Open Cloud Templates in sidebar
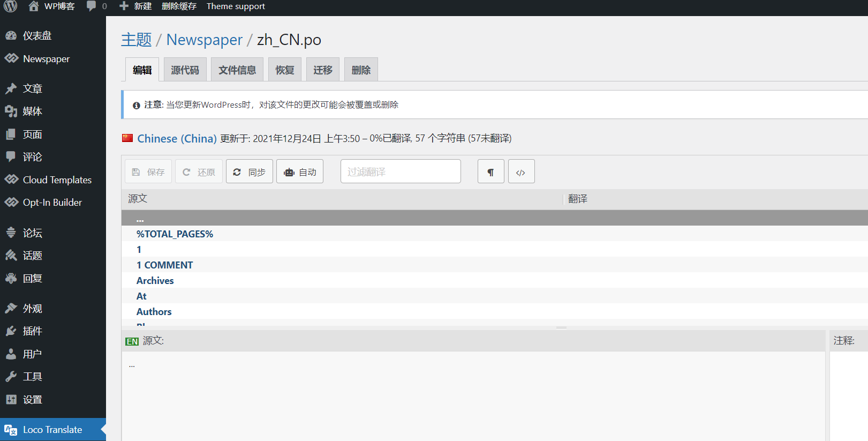Viewport: 868px width, 441px height. click(53, 180)
